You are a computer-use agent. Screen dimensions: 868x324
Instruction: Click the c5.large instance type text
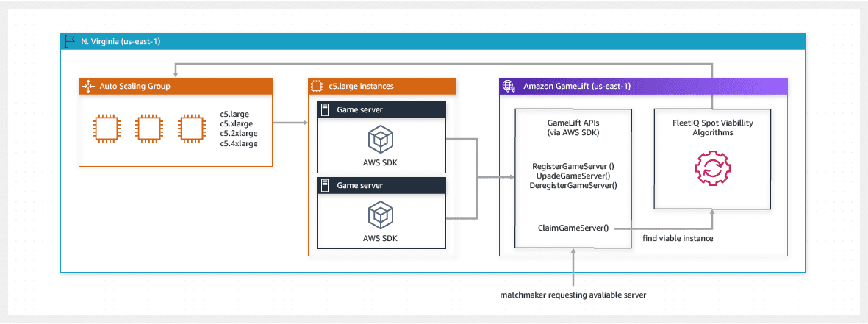(x=234, y=115)
